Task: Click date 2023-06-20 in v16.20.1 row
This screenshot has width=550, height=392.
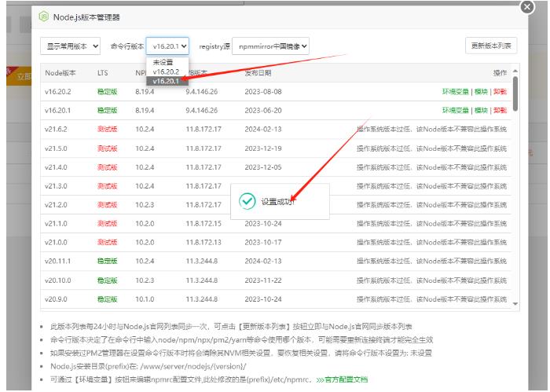Action: 263,111
